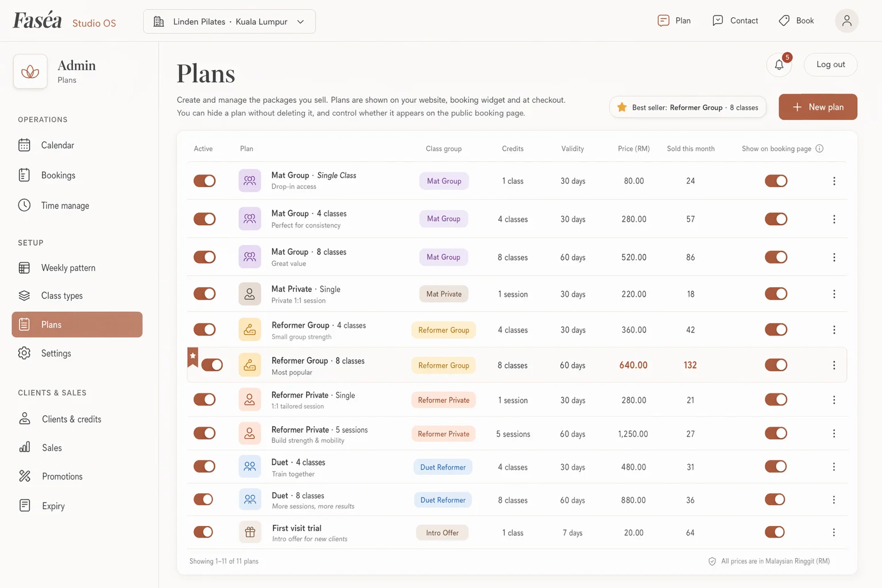
Task: Click the Intro Offer class group tag
Action: coord(442,533)
